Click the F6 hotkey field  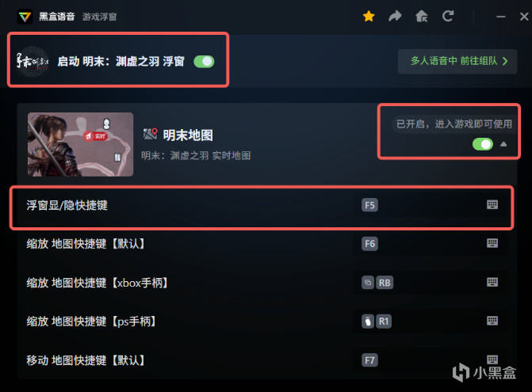(431, 244)
